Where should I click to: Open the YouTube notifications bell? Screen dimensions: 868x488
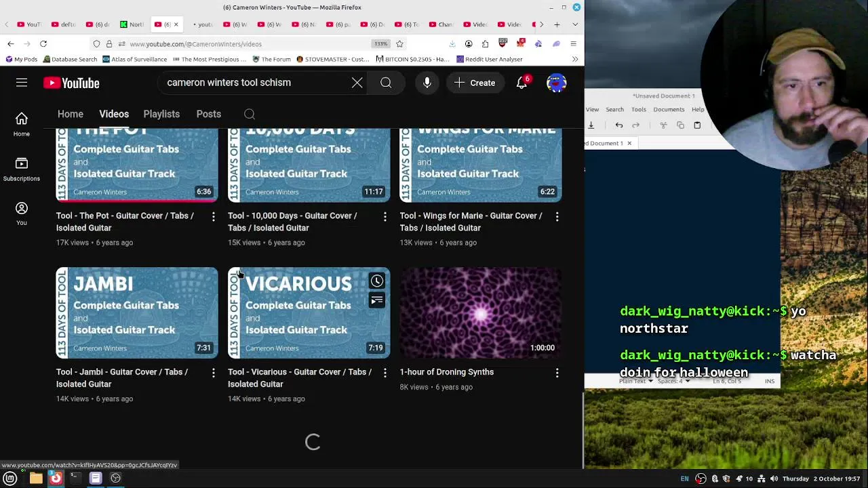(x=521, y=83)
